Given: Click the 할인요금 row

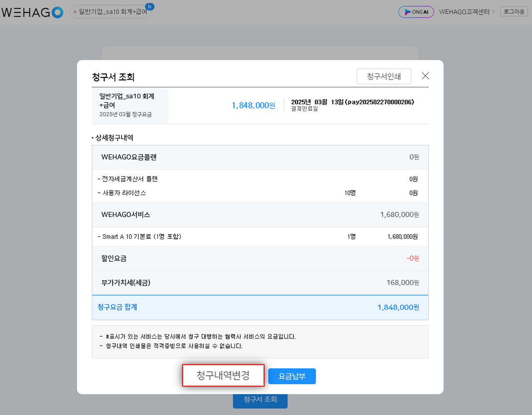Looking at the screenshot, I should coord(260,258).
